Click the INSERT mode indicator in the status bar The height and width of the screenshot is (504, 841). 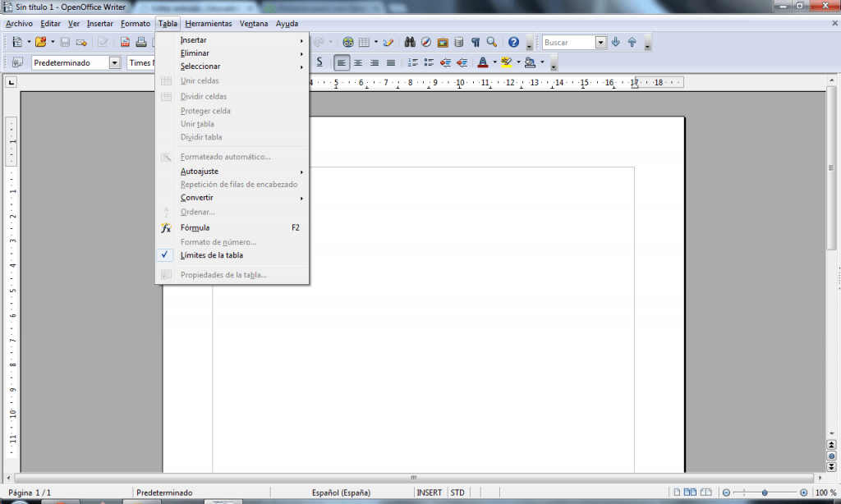430,492
